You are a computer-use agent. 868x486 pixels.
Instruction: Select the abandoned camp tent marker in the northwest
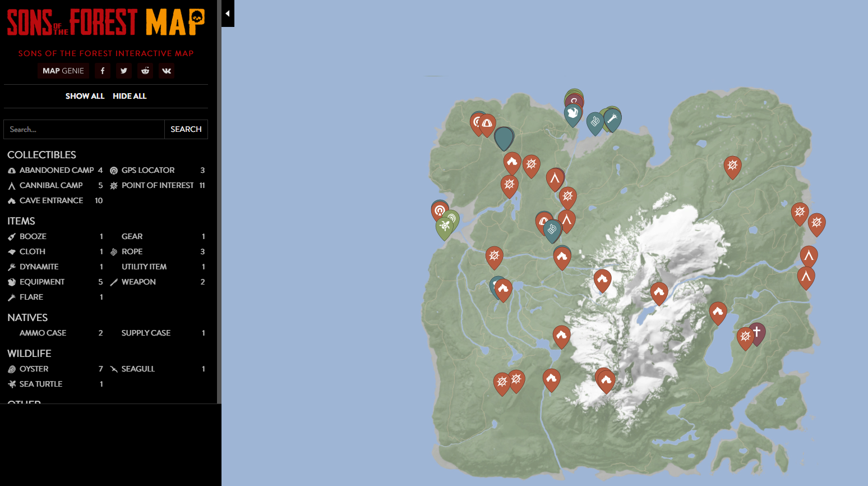[487, 125]
